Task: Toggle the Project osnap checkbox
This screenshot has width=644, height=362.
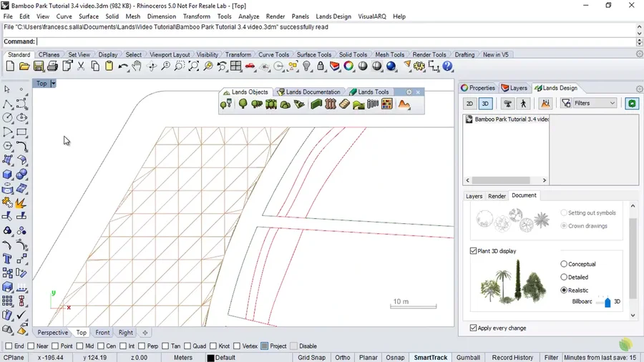Action: [x=265, y=346]
